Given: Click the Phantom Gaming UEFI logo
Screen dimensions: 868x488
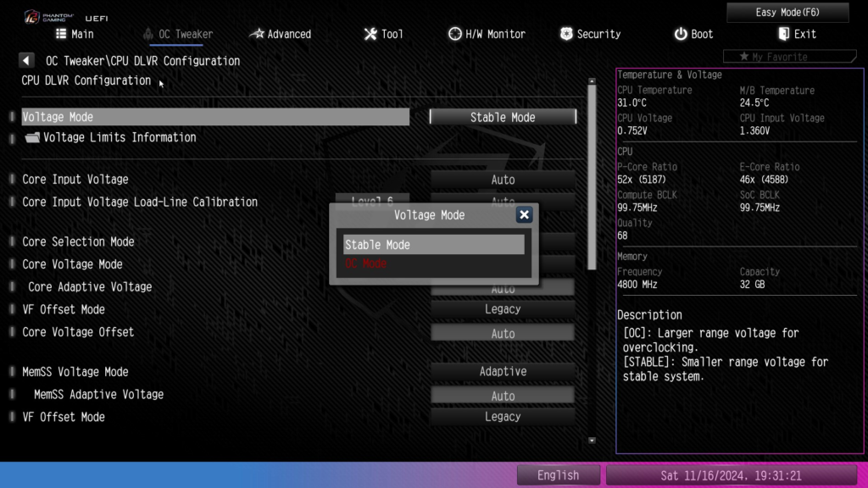Looking at the screenshot, I should tap(66, 17).
